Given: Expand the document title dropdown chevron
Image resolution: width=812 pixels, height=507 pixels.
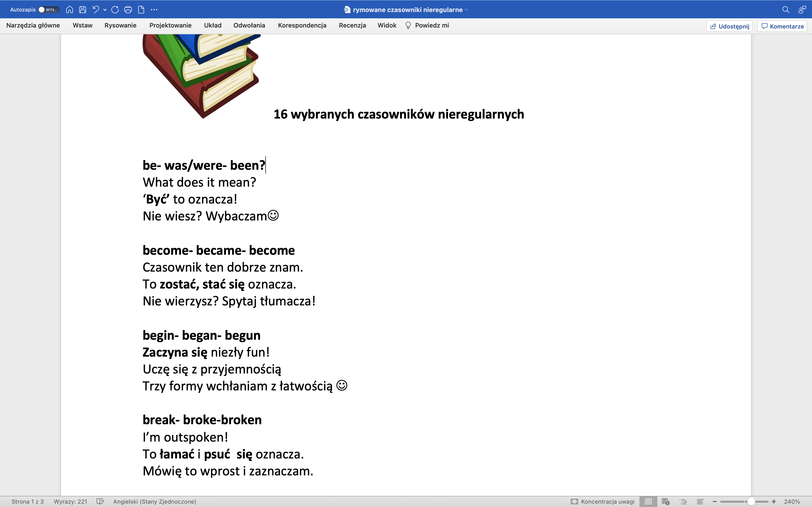Looking at the screenshot, I should click(467, 10).
